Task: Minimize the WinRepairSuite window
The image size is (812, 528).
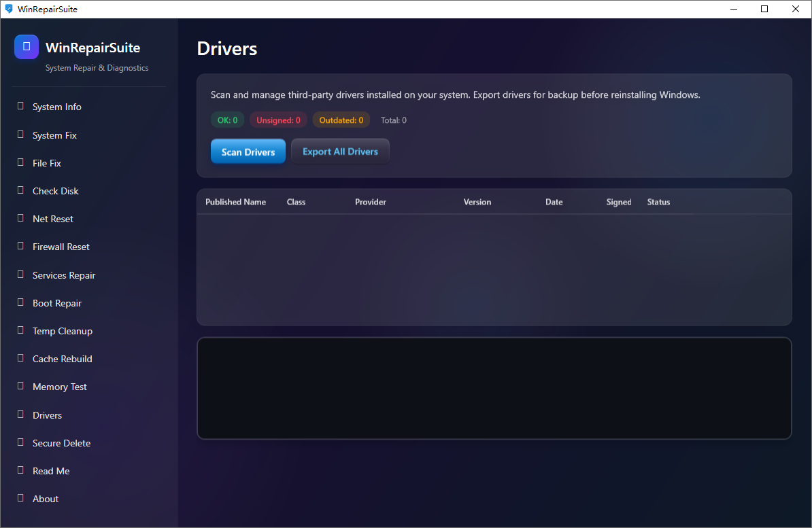Action: [x=734, y=9]
